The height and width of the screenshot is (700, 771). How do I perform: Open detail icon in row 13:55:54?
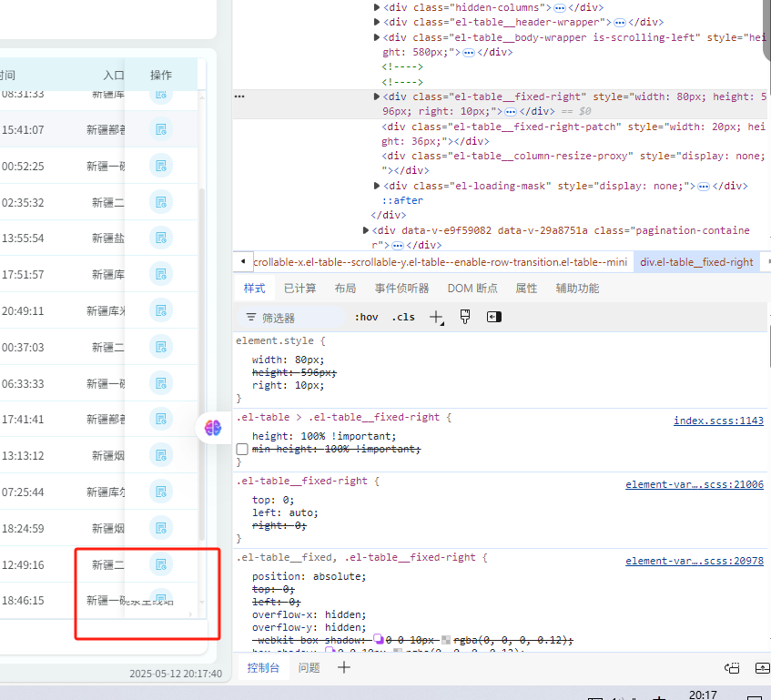[x=161, y=238]
